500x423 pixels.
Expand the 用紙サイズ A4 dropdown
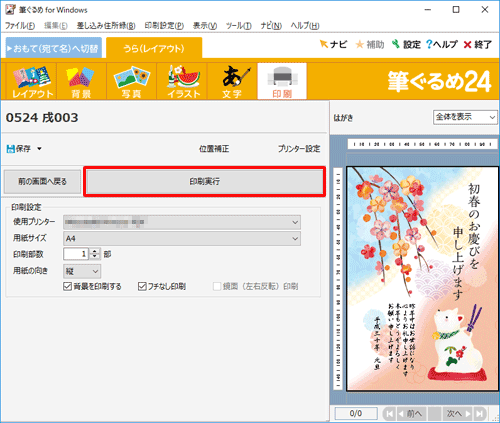tap(295, 239)
